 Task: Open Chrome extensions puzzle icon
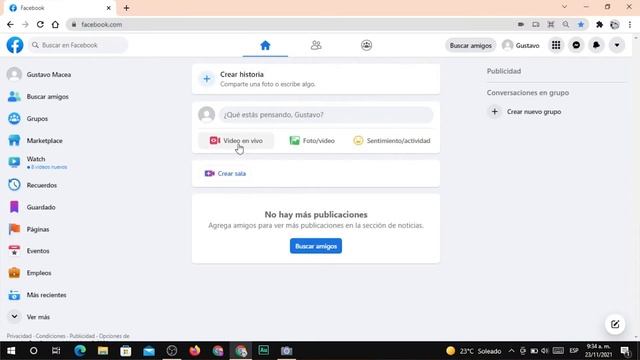click(x=599, y=24)
